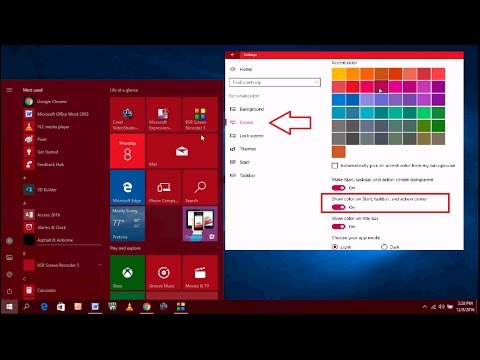Open the Weather tile showing 77°
Screen dimensions: 480x360
[127, 224]
